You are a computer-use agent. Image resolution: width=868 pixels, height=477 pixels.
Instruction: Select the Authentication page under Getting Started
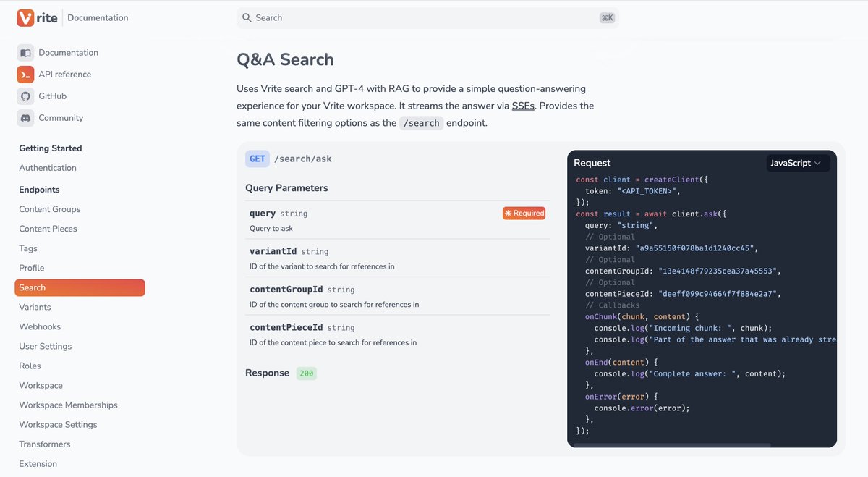47,167
